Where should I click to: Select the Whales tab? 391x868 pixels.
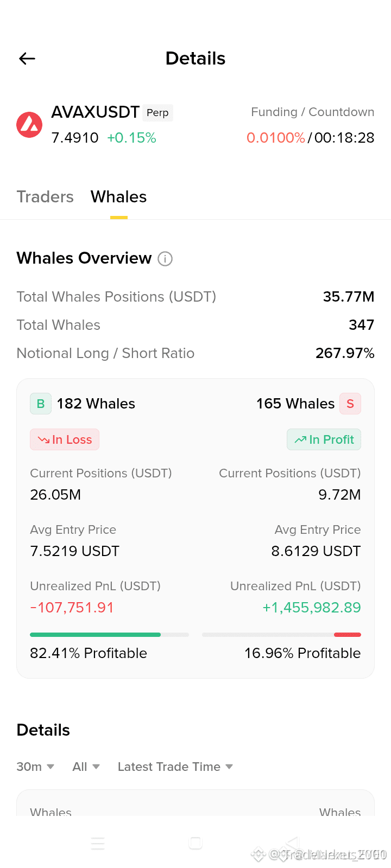pyautogui.click(x=119, y=196)
